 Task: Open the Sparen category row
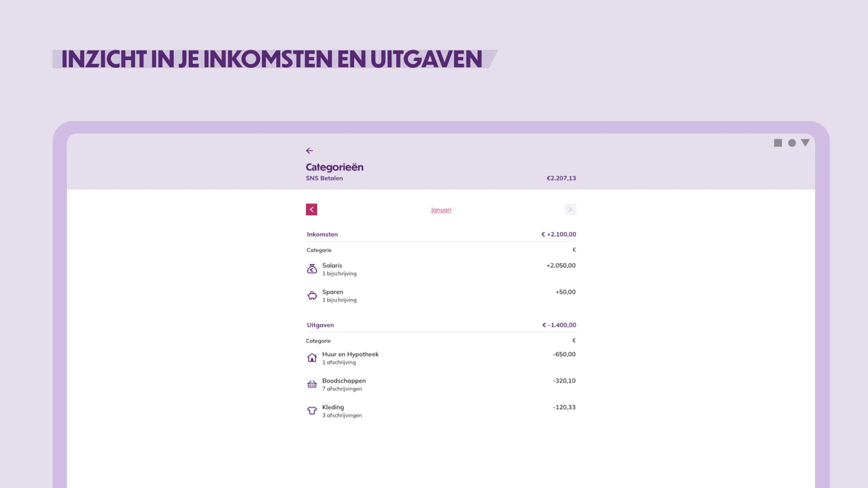441,296
